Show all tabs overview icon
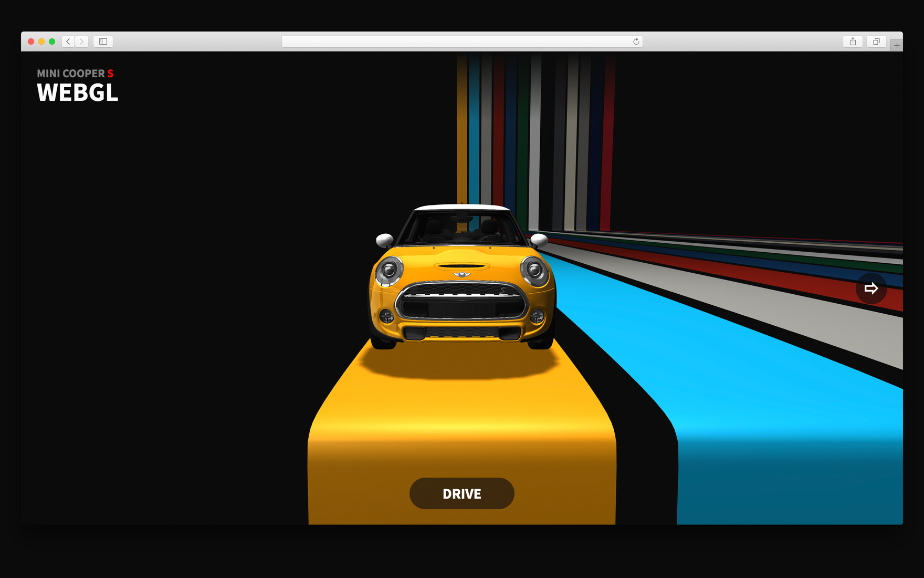The width and height of the screenshot is (924, 578). click(876, 42)
